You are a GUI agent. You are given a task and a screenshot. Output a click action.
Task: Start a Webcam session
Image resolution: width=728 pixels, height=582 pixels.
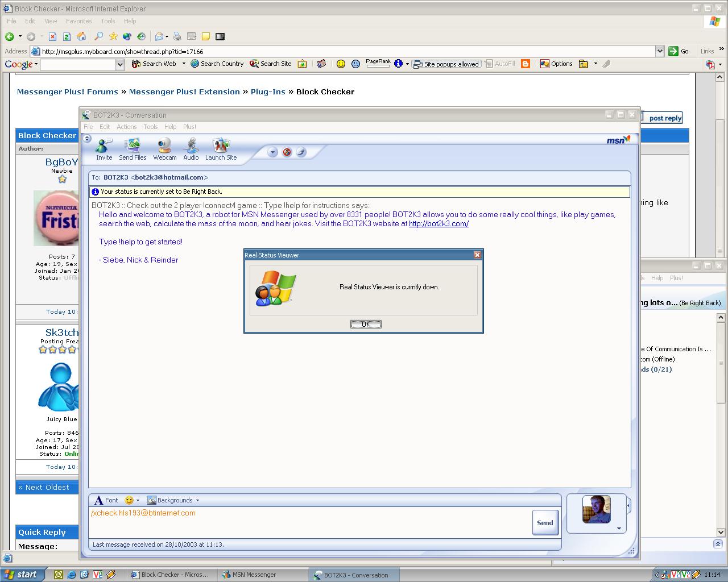tap(164, 147)
